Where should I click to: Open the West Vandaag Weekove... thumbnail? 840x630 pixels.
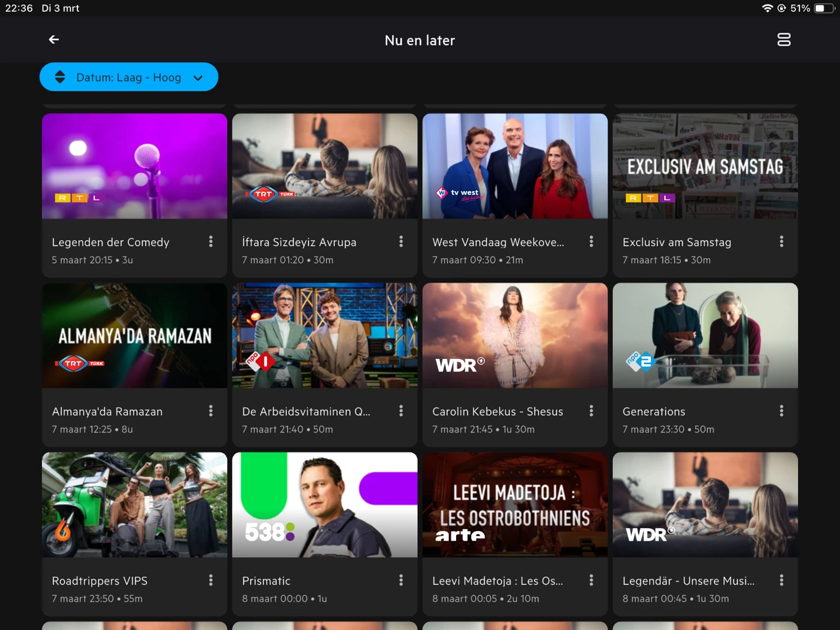click(515, 166)
